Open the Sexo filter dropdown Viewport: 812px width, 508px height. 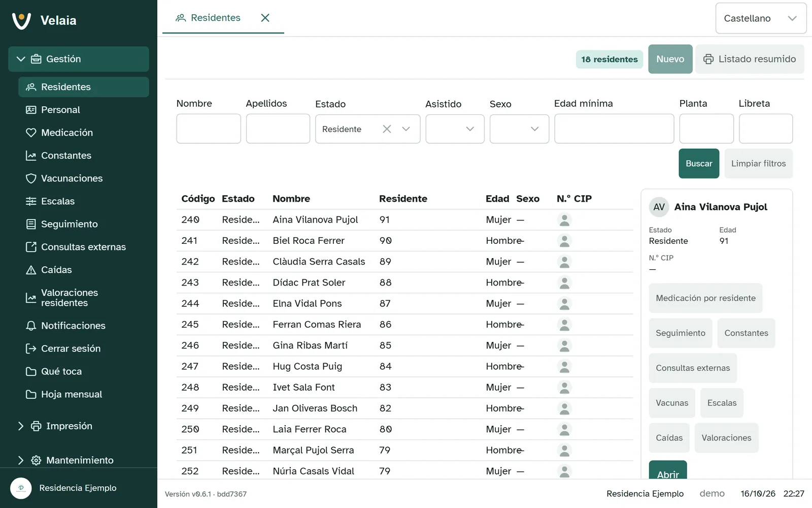pyautogui.click(x=519, y=129)
